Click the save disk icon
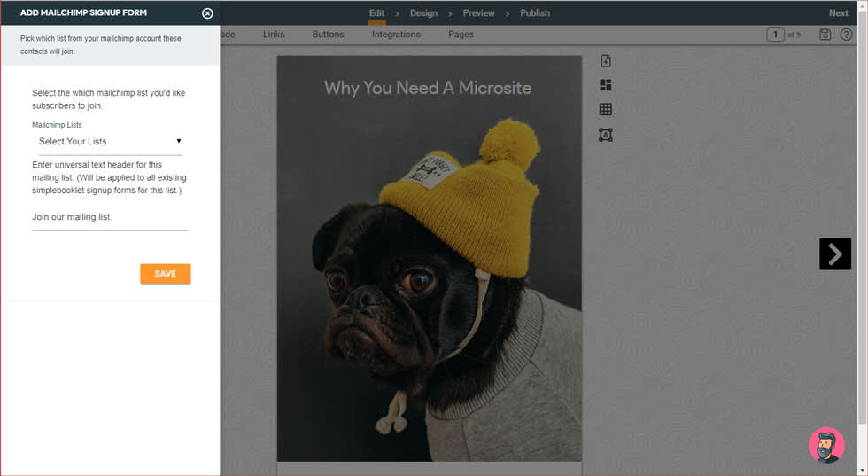The width and height of the screenshot is (868, 476). coord(825,35)
